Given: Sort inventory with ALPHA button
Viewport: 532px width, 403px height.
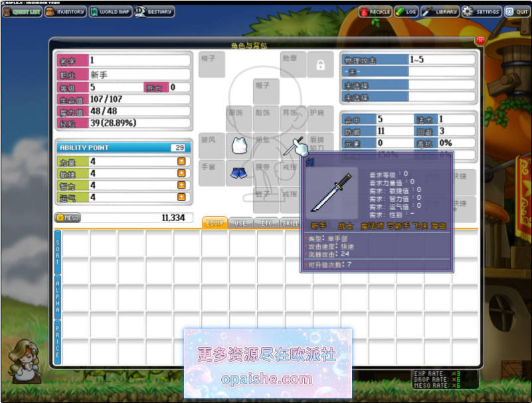Looking at the screenshot, I should (58, 297).
